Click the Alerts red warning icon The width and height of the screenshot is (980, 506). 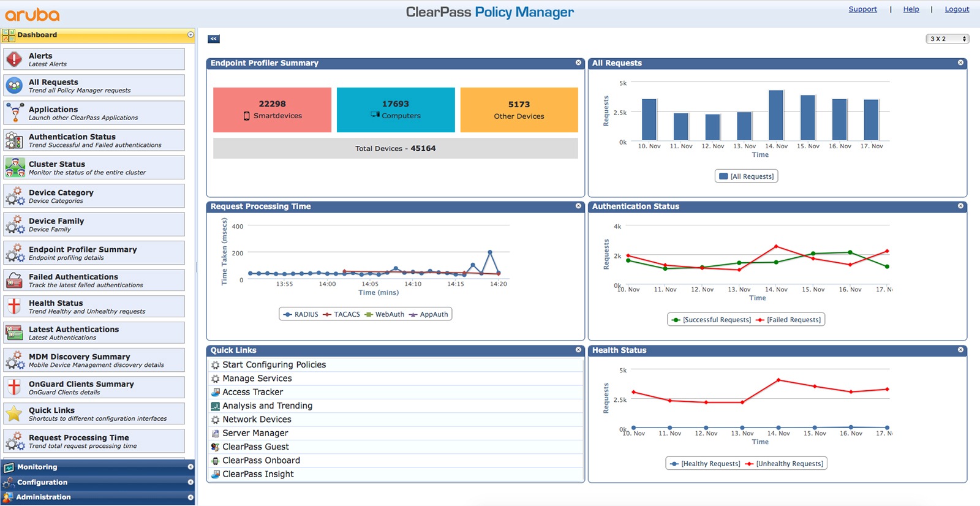(14, 59)
